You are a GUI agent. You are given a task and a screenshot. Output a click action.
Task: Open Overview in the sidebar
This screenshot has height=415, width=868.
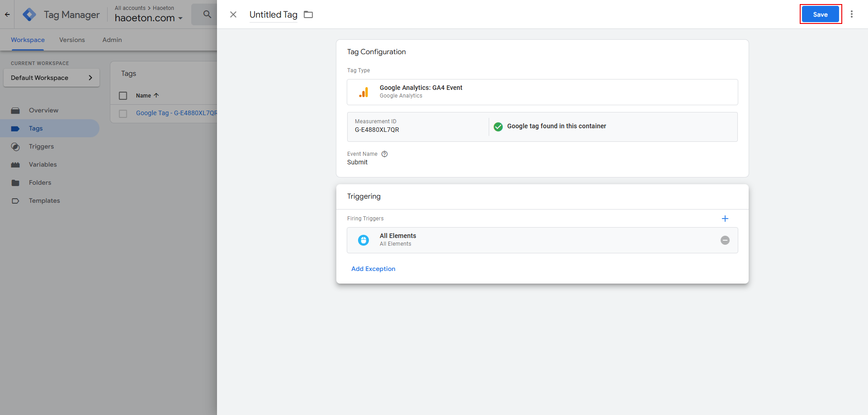pos(50,110)
